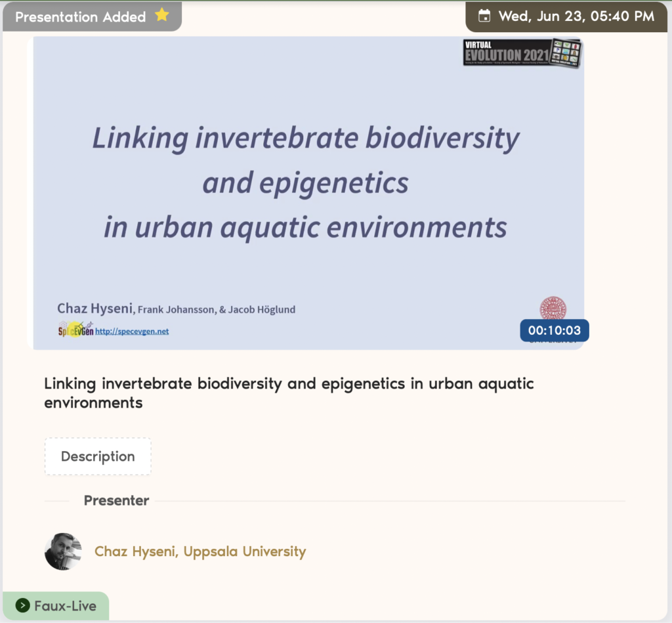Click Jacob Höglund's name on the slide
The image size is (672, 623).
(262, 309)
